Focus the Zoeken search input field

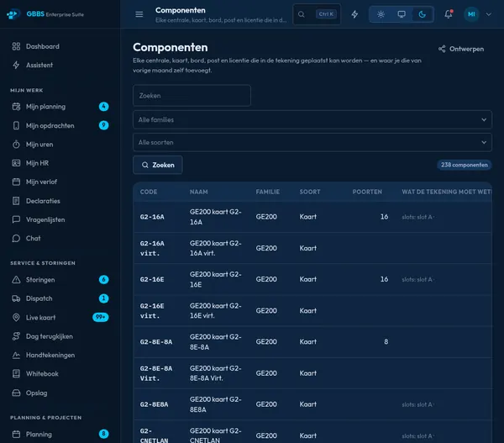click(x=192, y=96)
